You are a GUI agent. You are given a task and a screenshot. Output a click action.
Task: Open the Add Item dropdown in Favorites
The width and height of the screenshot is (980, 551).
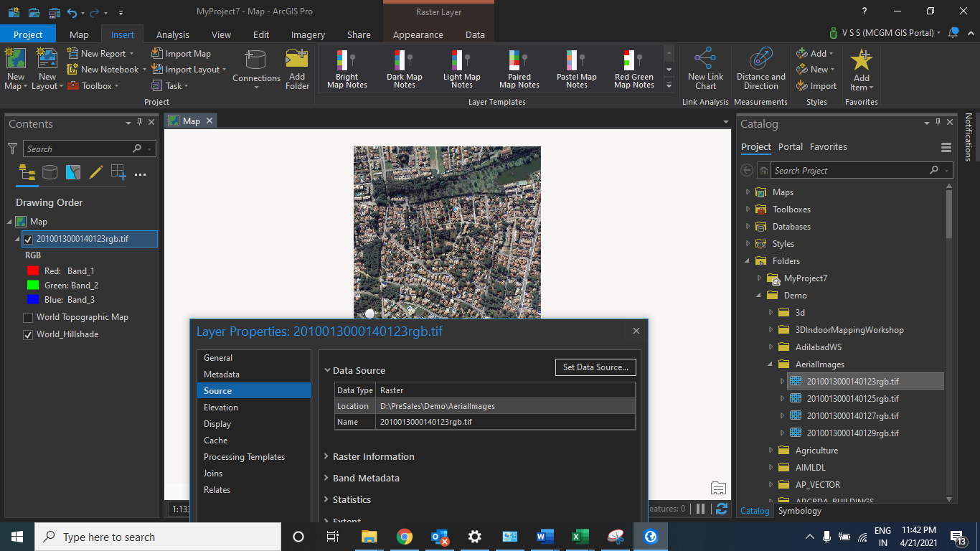861,68
